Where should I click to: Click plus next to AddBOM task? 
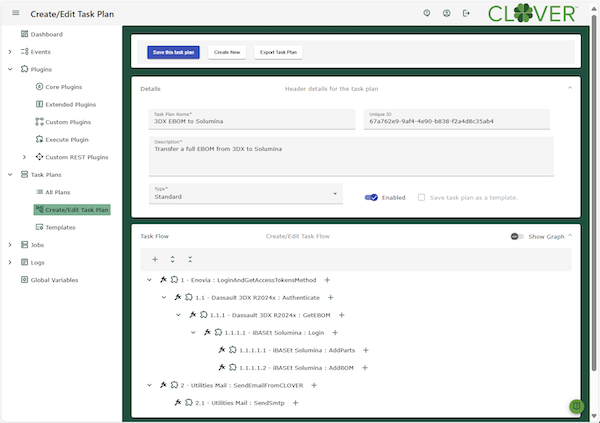coord(365,368)
